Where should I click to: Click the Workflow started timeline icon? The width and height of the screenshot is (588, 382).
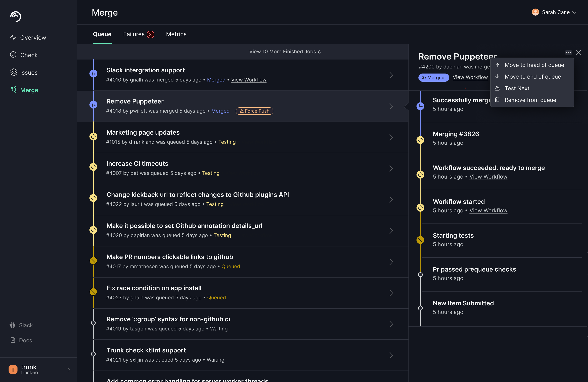pyautogui.click(x=420, y=208)
